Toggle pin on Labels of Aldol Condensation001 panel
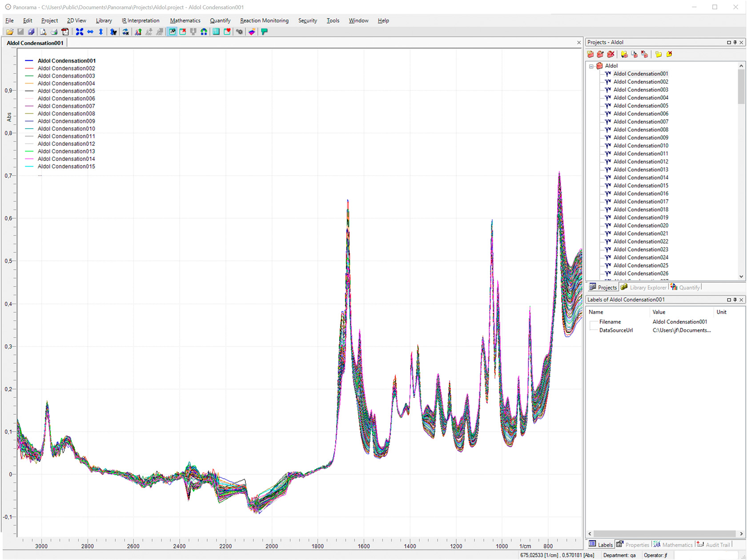747x560 pixels. pos(735,300)
